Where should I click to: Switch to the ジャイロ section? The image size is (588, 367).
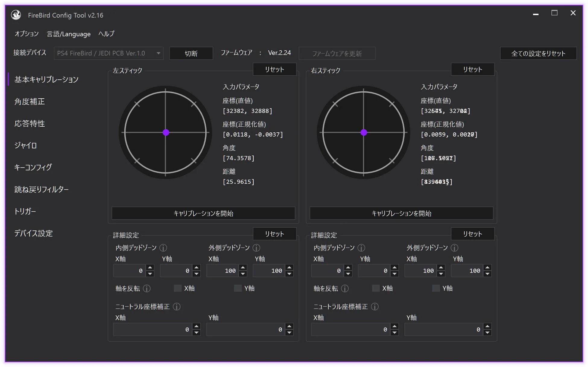26,145
